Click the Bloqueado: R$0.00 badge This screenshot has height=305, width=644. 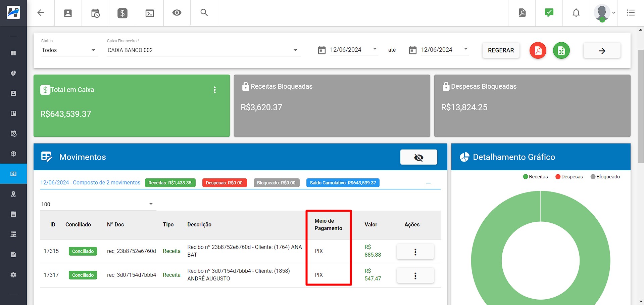(277, 183)
